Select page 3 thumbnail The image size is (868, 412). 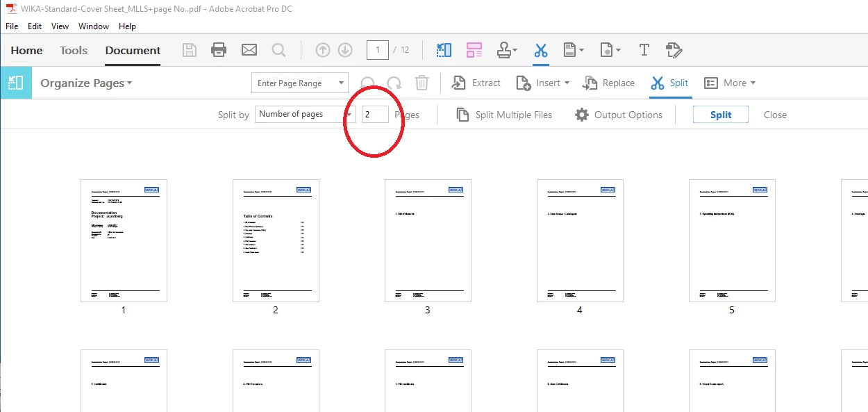[x=428, y=240]
